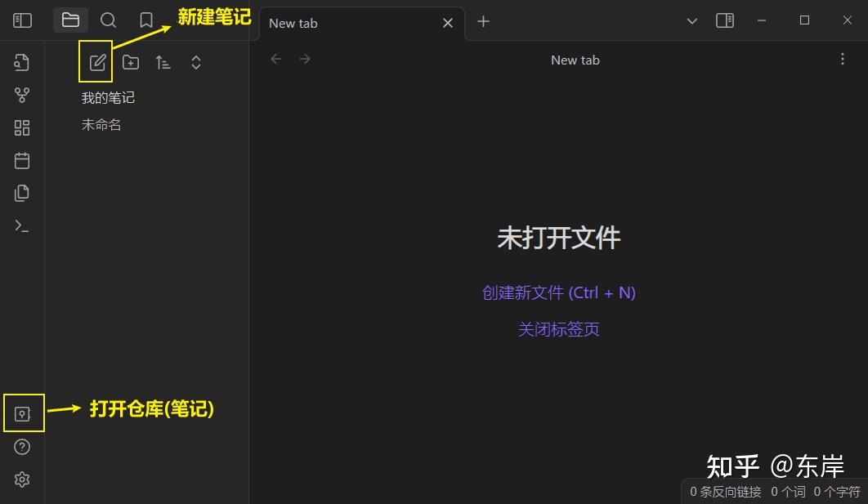Open the command palette terminal icon
Screen dimensions: 868x504
(22, 225)
